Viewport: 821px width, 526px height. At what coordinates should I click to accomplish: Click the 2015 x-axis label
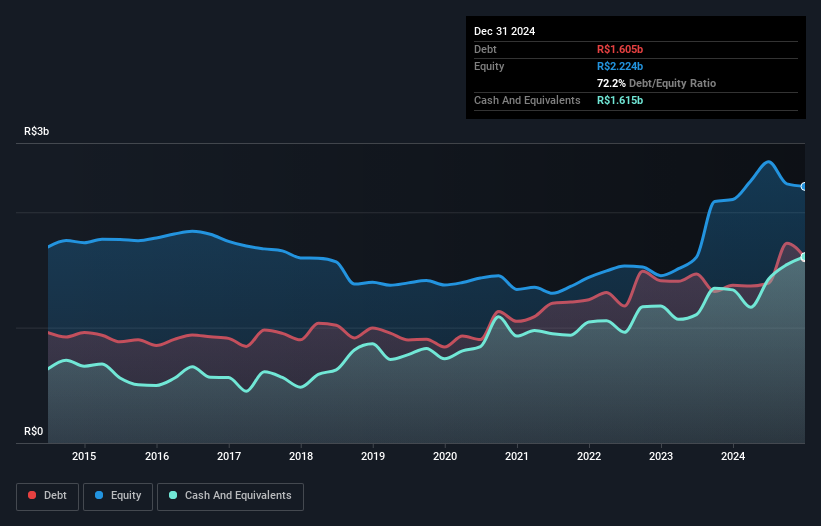coord(84,456)
